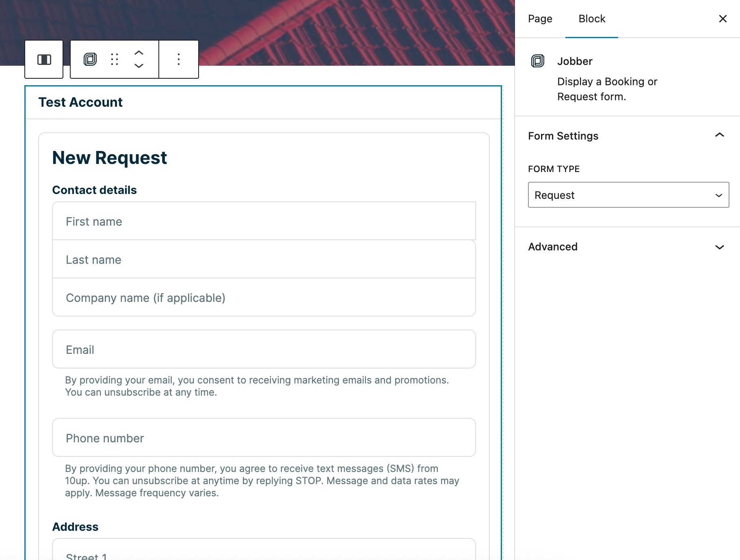Screen dimensions: 740x560
Task: Click the Email field
Action: coord(264,349)
